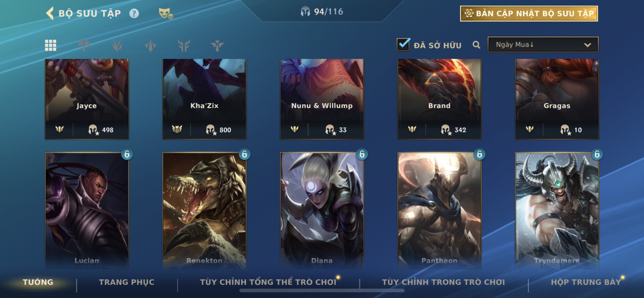
Task: Click BẢN CẬP NHẬT BỘ SƯU TẬP button
Action: click(x=529, y=13)
